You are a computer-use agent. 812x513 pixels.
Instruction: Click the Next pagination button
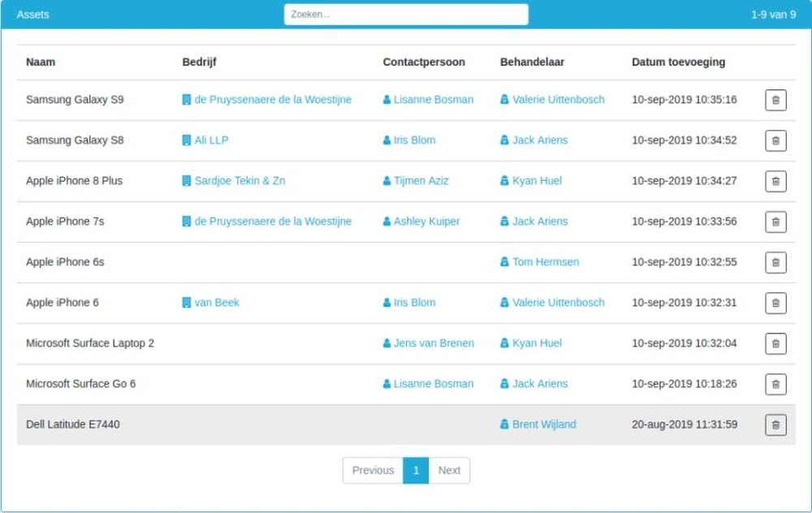(x=450, y=470)
